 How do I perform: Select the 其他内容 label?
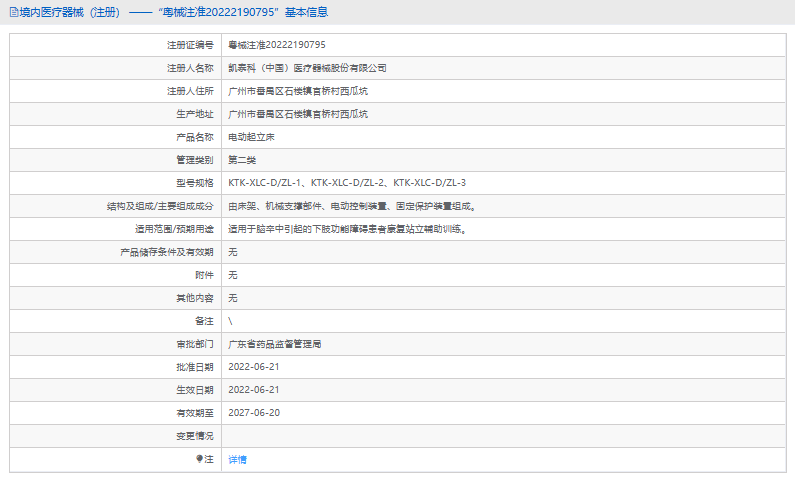pos(195,298)
